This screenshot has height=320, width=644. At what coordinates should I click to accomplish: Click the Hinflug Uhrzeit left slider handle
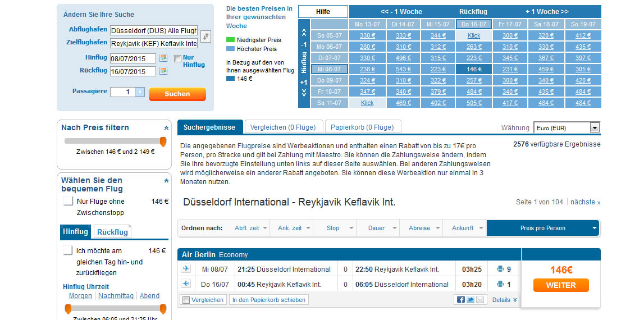[x=68, y=309]
